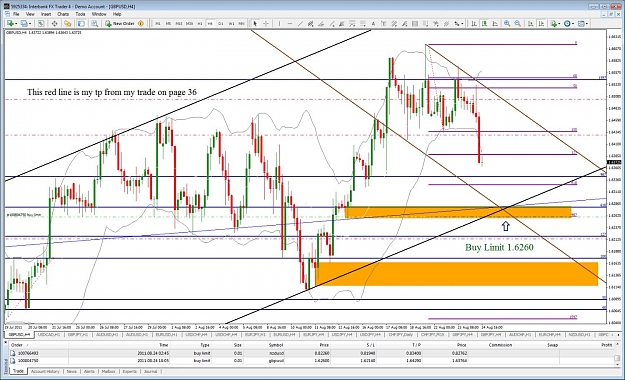This screenshot has height=380, width=625.
Task: Open the Profiles toolbar icon
Action: click(24, 24)
